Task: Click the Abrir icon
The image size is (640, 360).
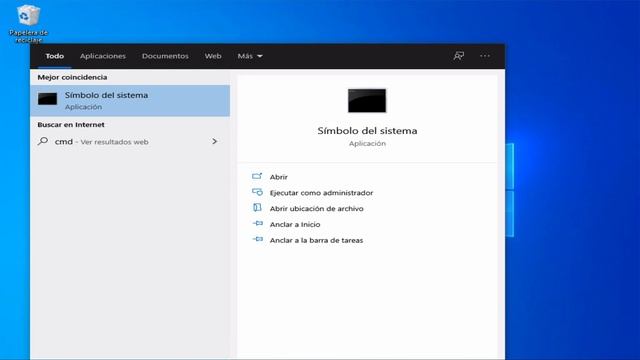Action: click(257, 176)
